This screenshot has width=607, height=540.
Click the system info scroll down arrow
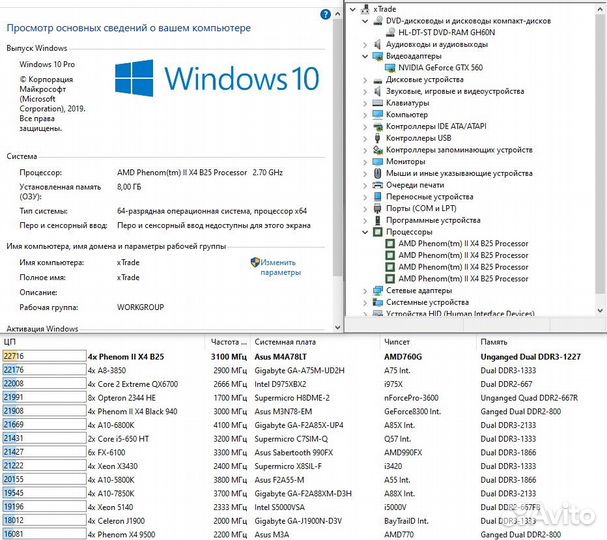pos(337,327)
